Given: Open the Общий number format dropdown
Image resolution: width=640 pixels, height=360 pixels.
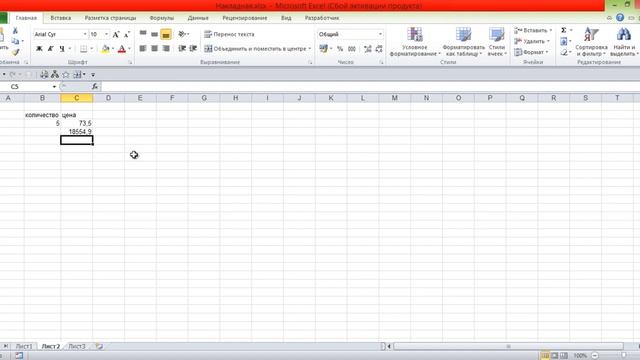Looking at the screenshot, I should (x=380, y=34).
